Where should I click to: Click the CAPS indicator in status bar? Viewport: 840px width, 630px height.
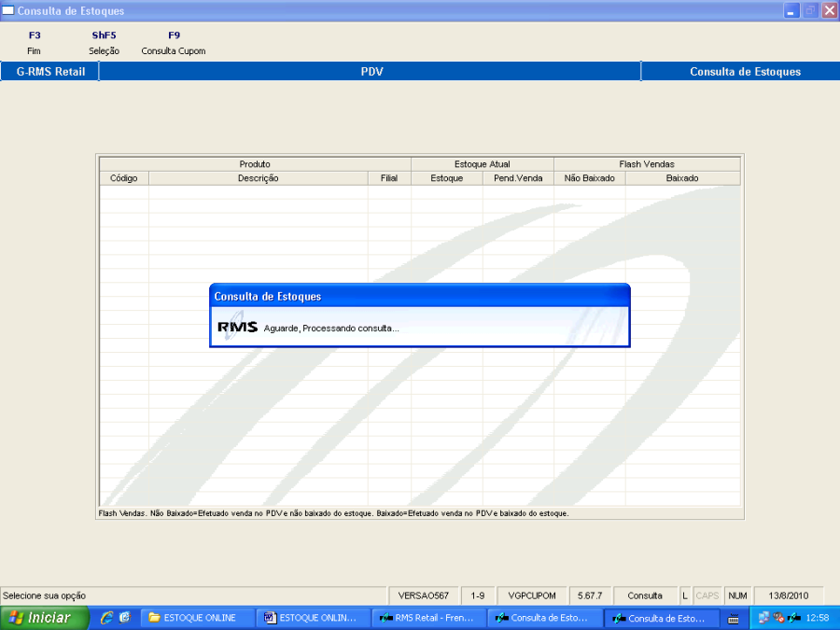707,595
